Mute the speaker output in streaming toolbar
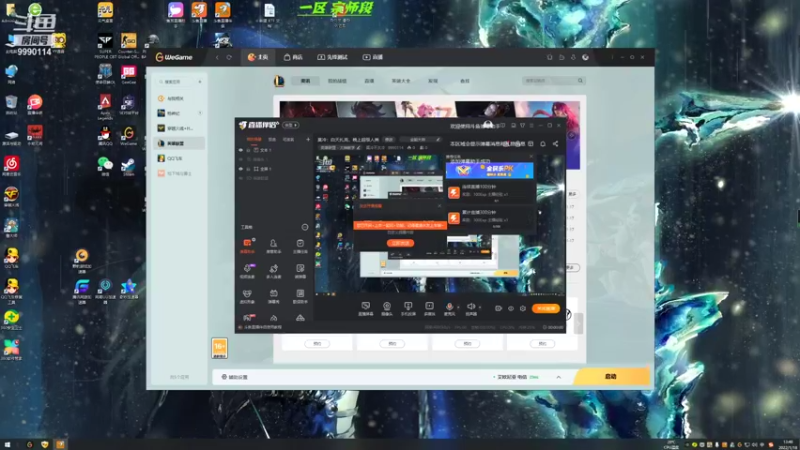This screenshot has width=800, height=450. pyautogui.click(x=470, y=306)
